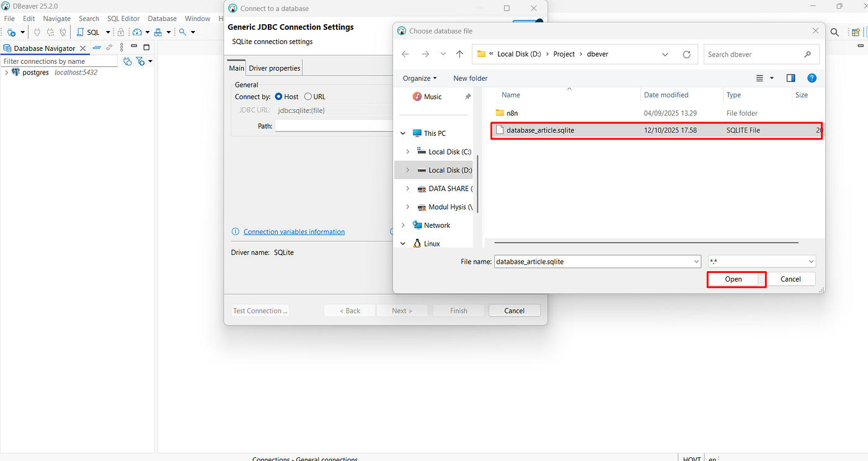
Task: Go up one folder level in file dialog
Action: [x=459, y=54]
